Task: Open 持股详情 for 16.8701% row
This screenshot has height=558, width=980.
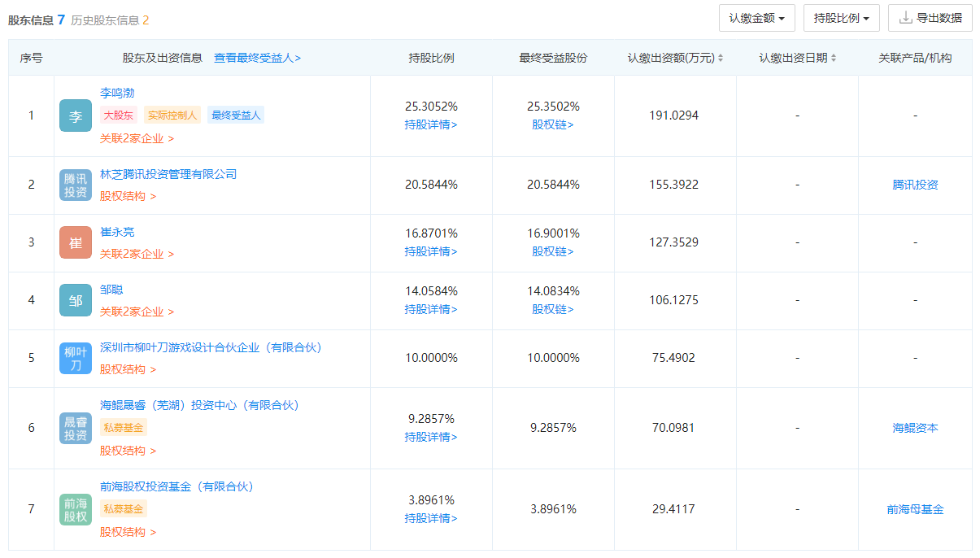Action: [x=431, y=251]
